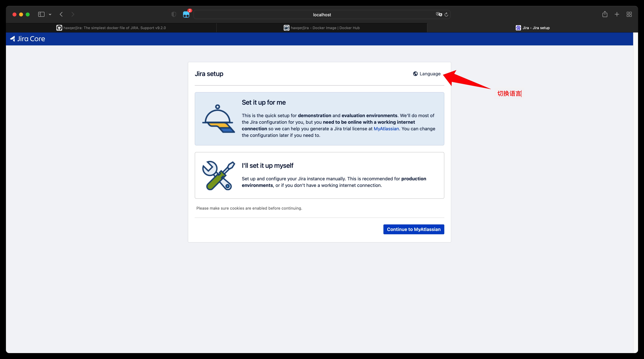Screen dimensions: 644x359
Task: Switch to the haxqer/jira GitHub tab
Action: pyautogui.click(x=111, y=28)
